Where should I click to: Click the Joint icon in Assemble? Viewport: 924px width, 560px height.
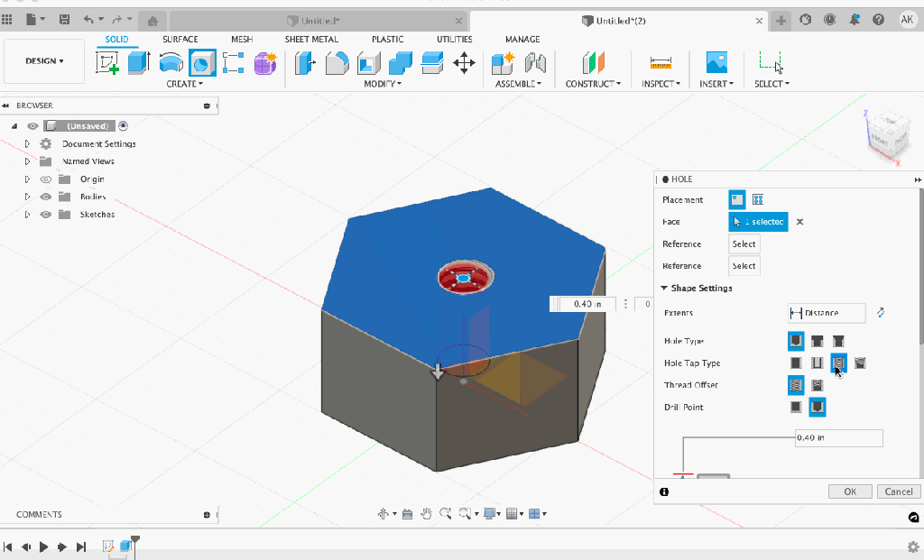tap(536, 63)
